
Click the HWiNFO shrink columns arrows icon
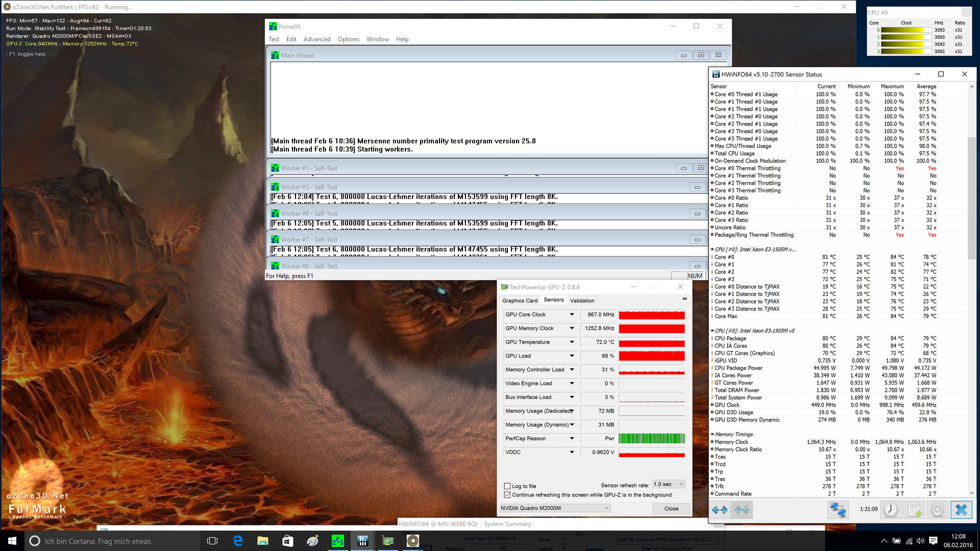[742, 510]
